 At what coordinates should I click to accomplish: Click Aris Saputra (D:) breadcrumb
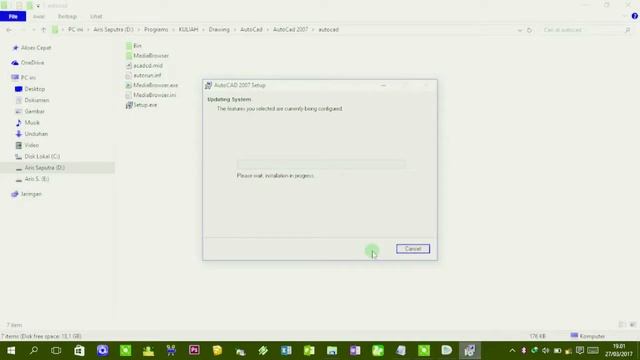click(113, 30)
